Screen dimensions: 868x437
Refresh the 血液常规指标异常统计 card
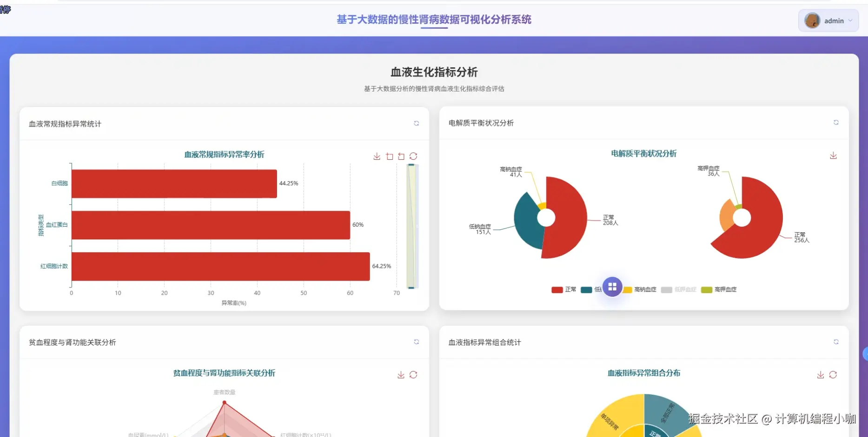(417, 124)
